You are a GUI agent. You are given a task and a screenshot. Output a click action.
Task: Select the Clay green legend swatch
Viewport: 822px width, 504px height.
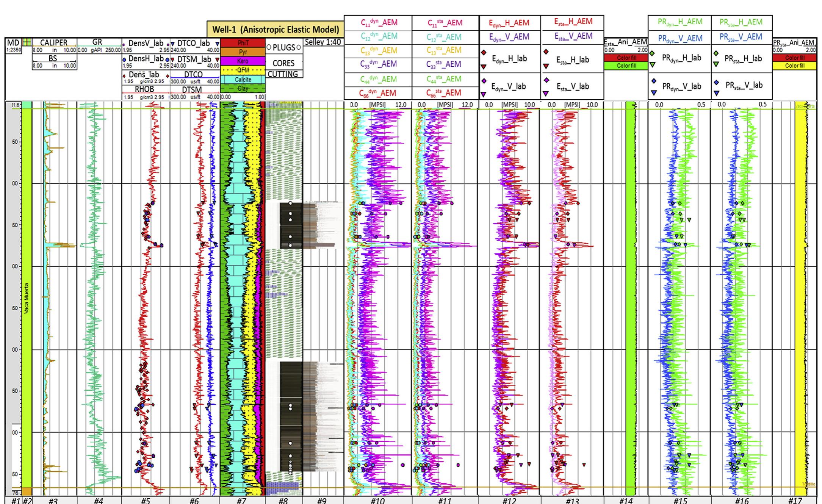[243, 88]
